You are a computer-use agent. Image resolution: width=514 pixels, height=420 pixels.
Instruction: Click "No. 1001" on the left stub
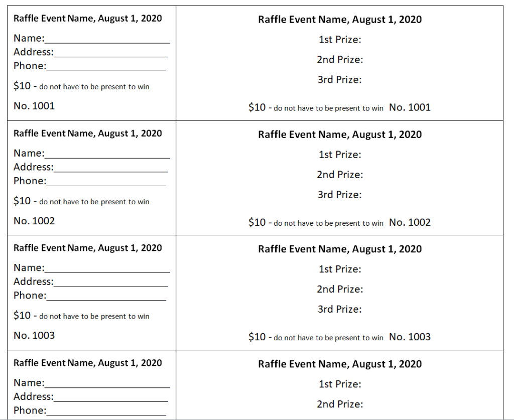pos(34,106)
